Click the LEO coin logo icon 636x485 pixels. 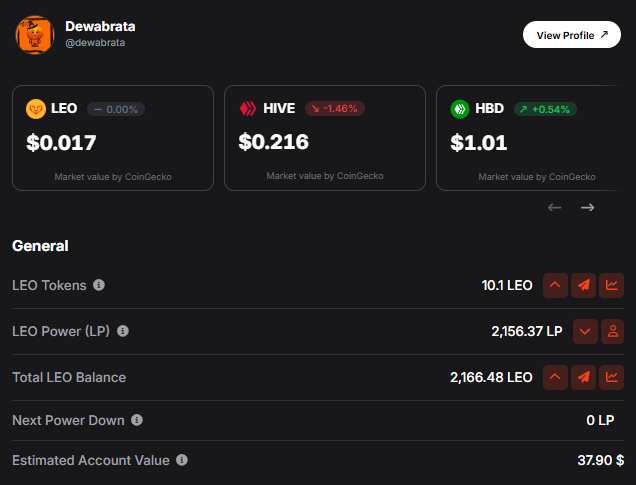coord(36,109)
